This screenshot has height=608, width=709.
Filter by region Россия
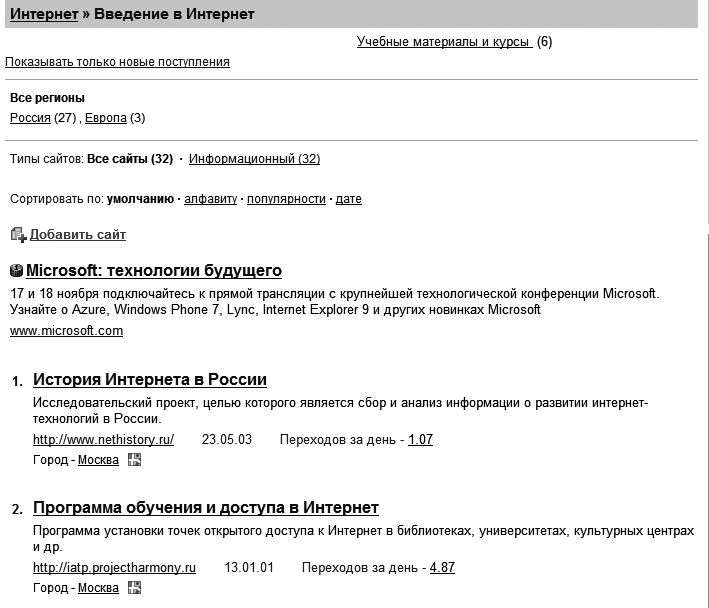[x=30, y=118]
